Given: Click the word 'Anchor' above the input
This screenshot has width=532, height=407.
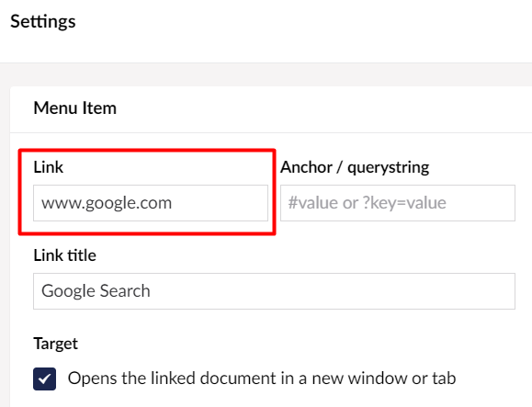Looking at the screenshot, I should [x=306, y=167].
